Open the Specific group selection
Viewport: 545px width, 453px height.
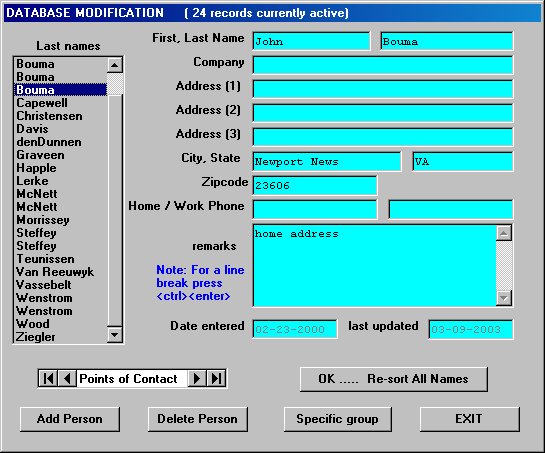[337, 419]
